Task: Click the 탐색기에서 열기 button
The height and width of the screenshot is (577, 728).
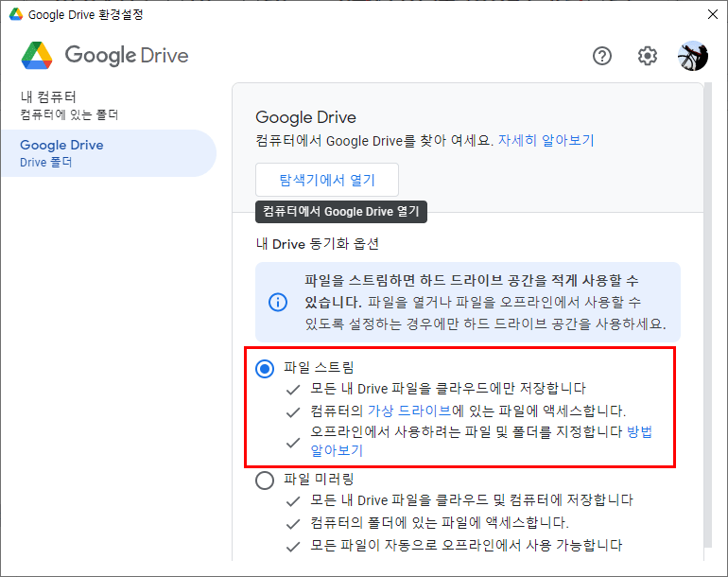Action: [327, 180]
